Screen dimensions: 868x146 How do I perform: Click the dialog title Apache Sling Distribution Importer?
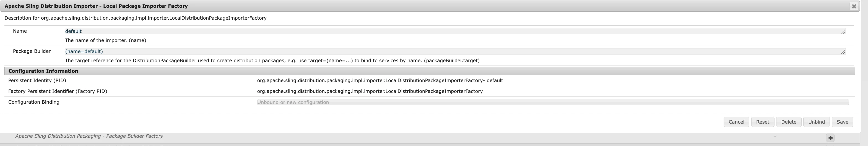[96, 6]
